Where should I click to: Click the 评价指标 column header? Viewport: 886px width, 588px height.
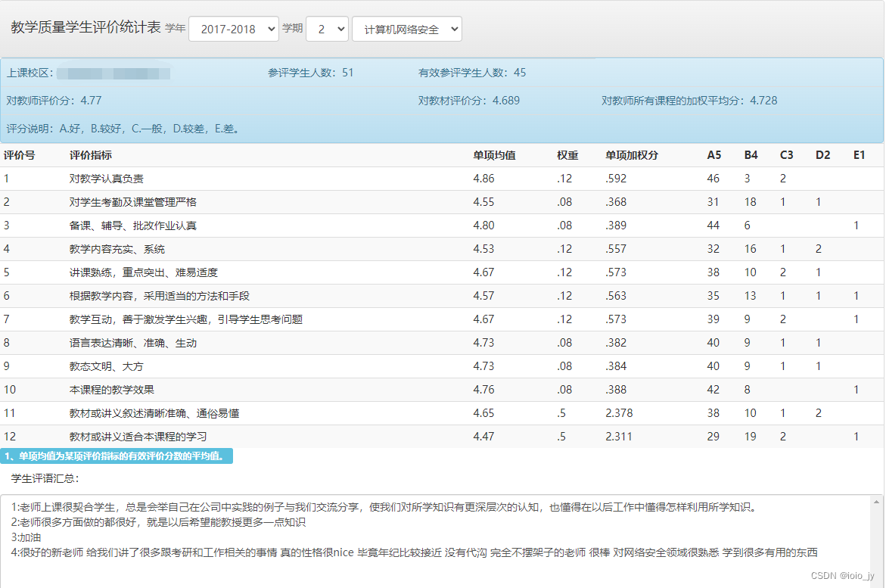click(x=90, y=155)
